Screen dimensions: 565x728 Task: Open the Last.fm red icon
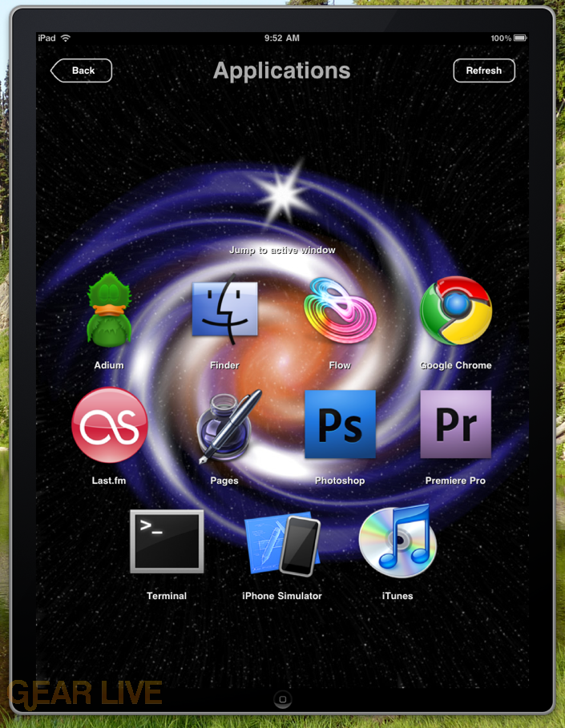(110, 424)
